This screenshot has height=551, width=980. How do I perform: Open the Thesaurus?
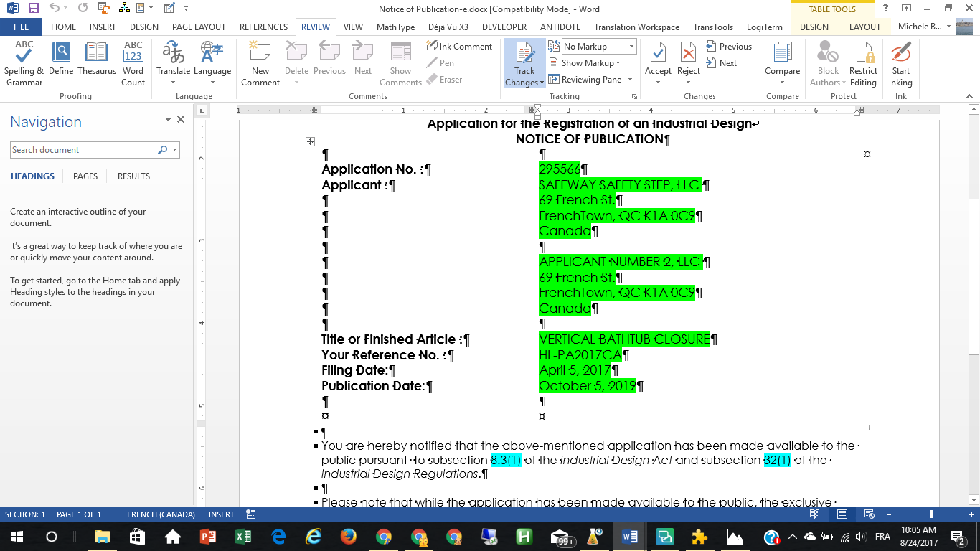pos(97,59)
